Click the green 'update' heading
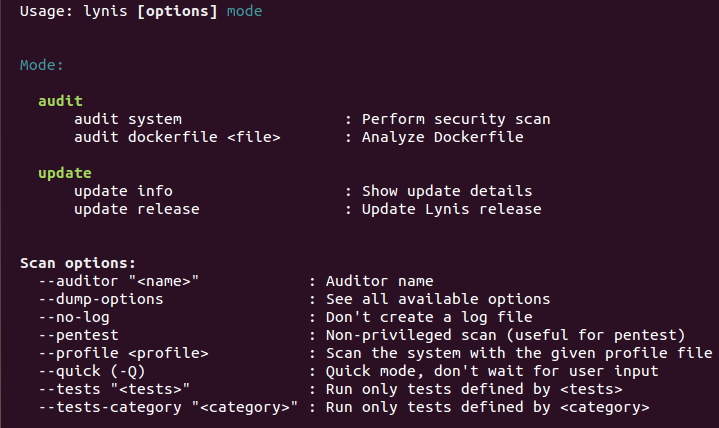 click(x=65, y=173)
